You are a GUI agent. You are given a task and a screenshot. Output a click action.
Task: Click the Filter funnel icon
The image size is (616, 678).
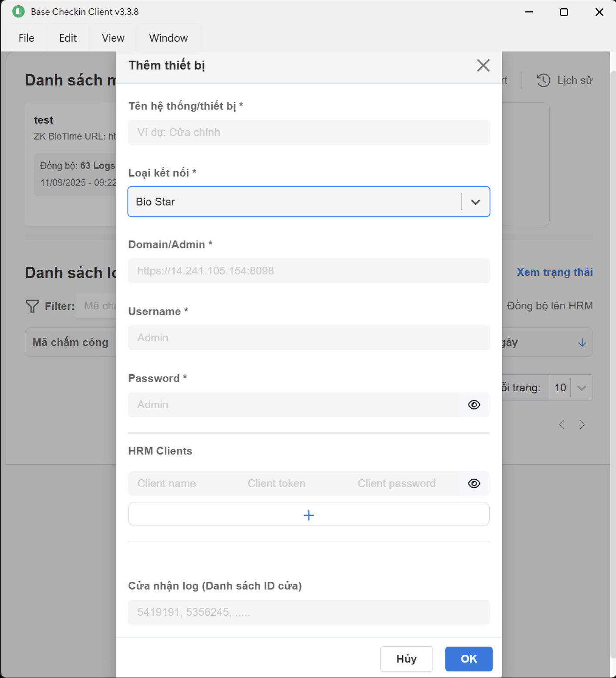32,306
